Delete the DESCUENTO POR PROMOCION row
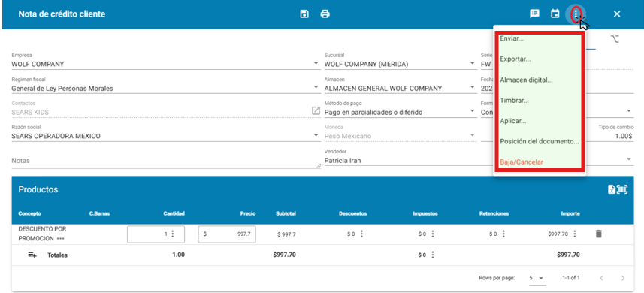The image size is (644, 293). [598, 234]
